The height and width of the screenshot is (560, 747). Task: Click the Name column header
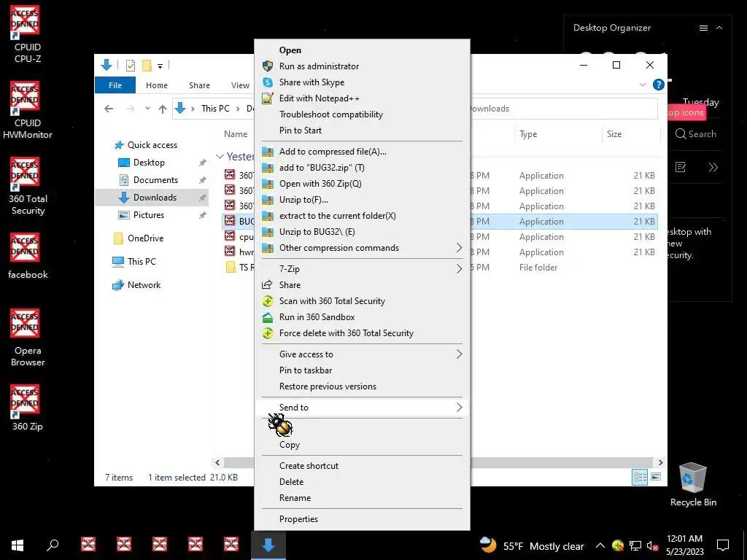point(236,134)
